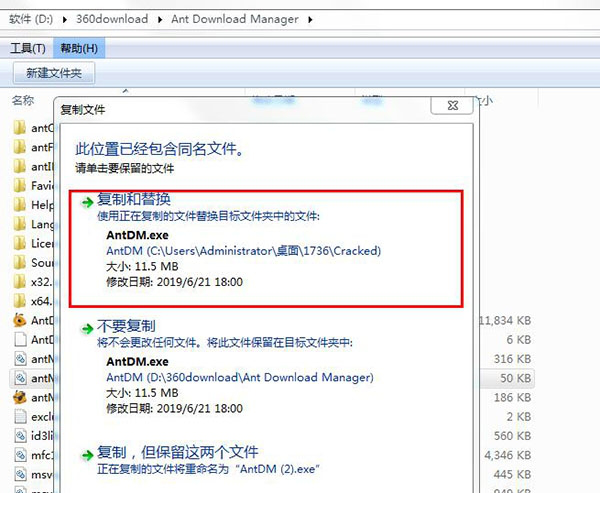
Task: Expand arrow after 360download breadcrumb
Action: click(160, 20)
